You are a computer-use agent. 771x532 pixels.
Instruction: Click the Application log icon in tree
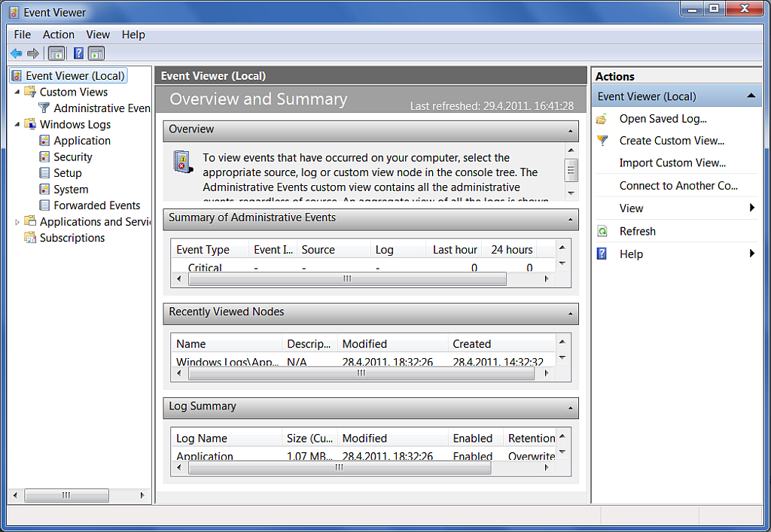[44, 141]
